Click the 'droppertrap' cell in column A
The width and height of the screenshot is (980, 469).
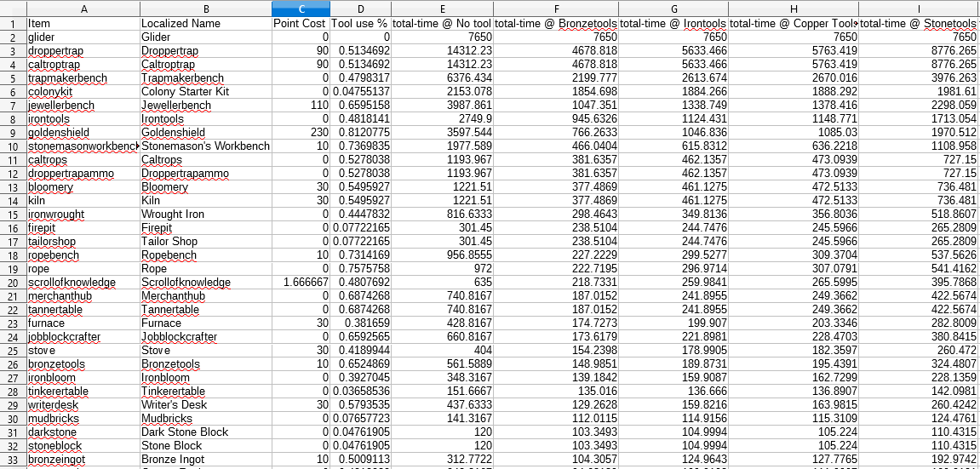pyautogui.click(x=83, y=50)
